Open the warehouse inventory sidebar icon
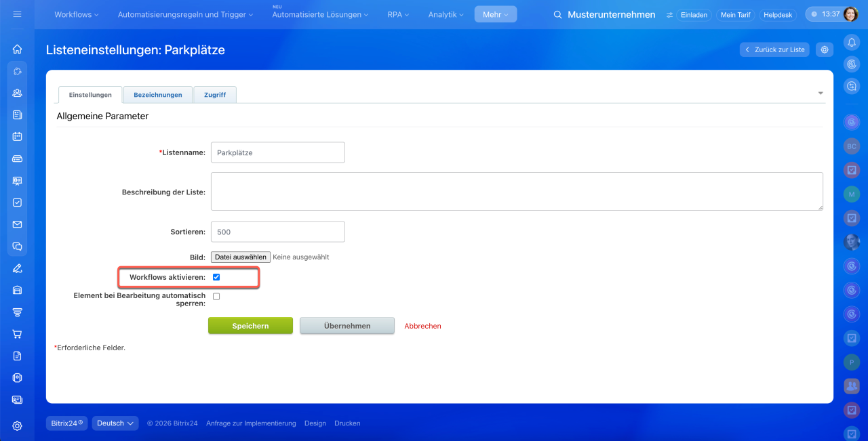Image resolution: width=868 pixels, height=441 pixels. point(17,290)
